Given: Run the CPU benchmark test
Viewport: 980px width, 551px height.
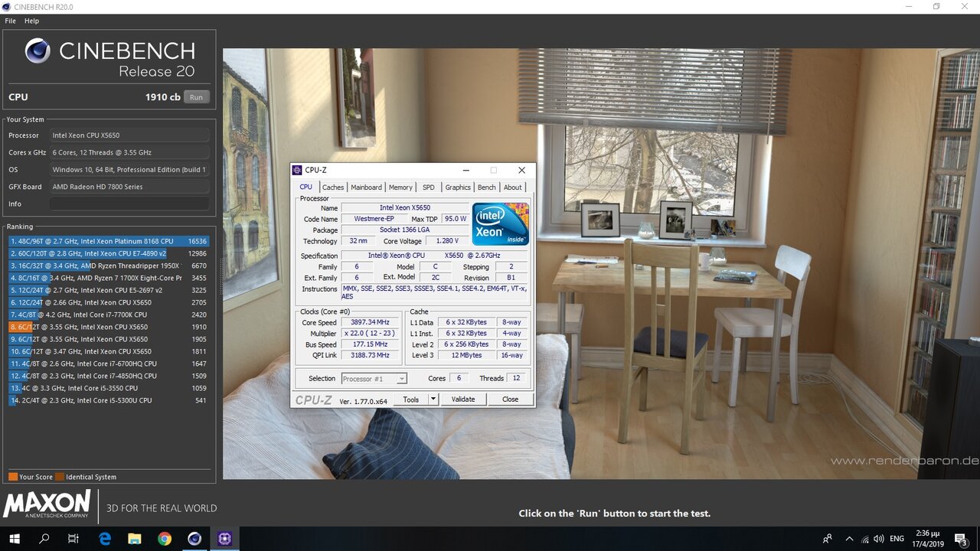Looking at the screenshot, I should point(197,97).
